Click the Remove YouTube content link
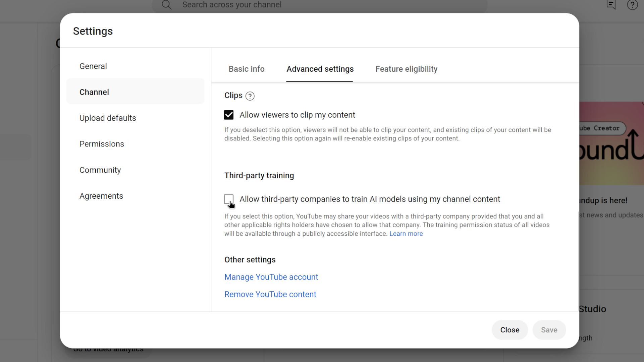This screenshot has width=644, height=362. 270,294
